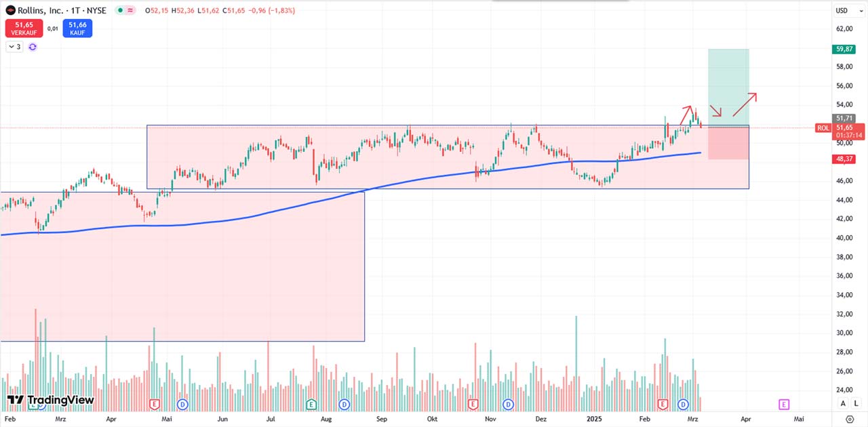
Task: Click the pink approximate-data indicator icon
Action: 130,10
